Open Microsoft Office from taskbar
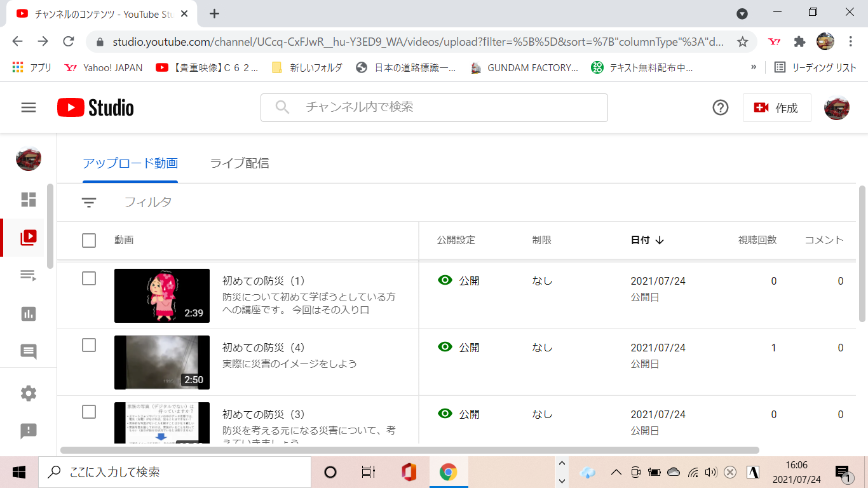The image size is (868, 488). pos(409,472)
